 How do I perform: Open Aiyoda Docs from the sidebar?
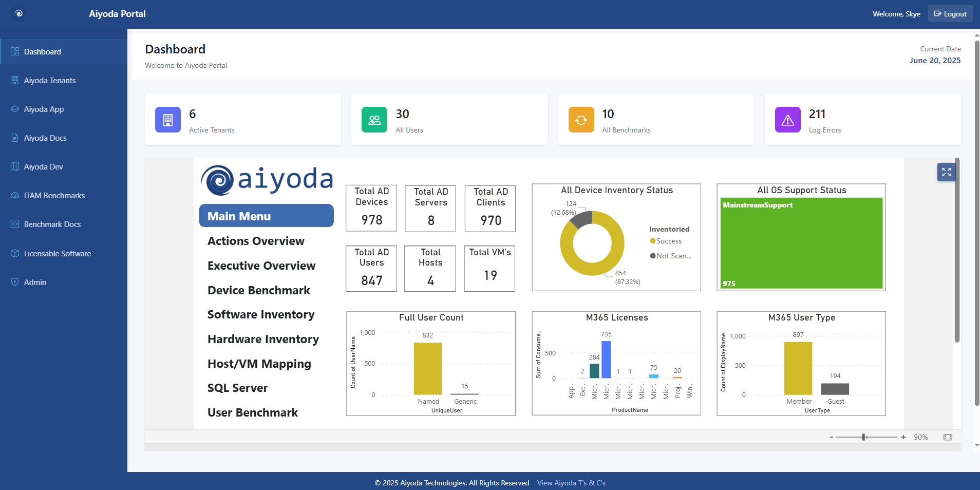pos(45,138)
